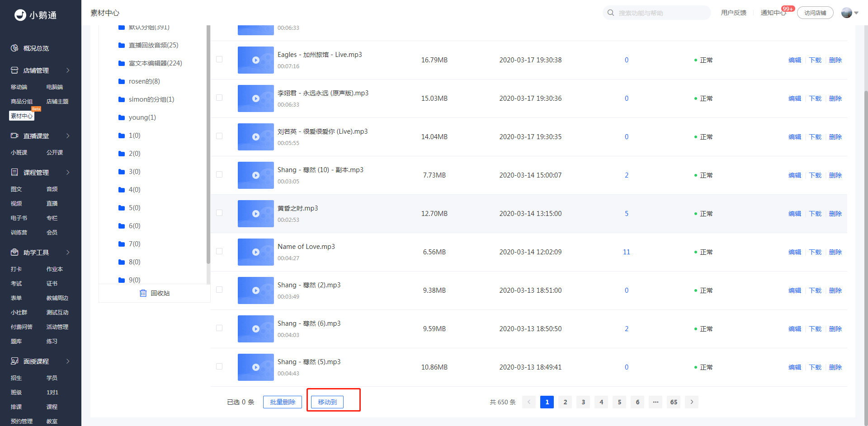Expand the 店铺管理 menu chevron

[68, 70]
